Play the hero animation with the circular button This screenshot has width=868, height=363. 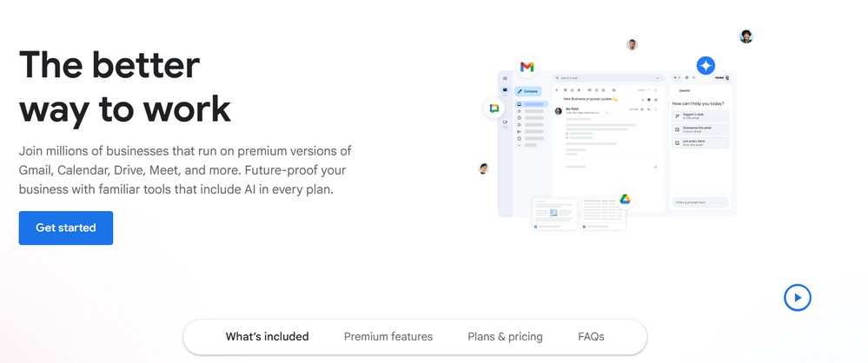pyautogui.click(x=797, y=298)
